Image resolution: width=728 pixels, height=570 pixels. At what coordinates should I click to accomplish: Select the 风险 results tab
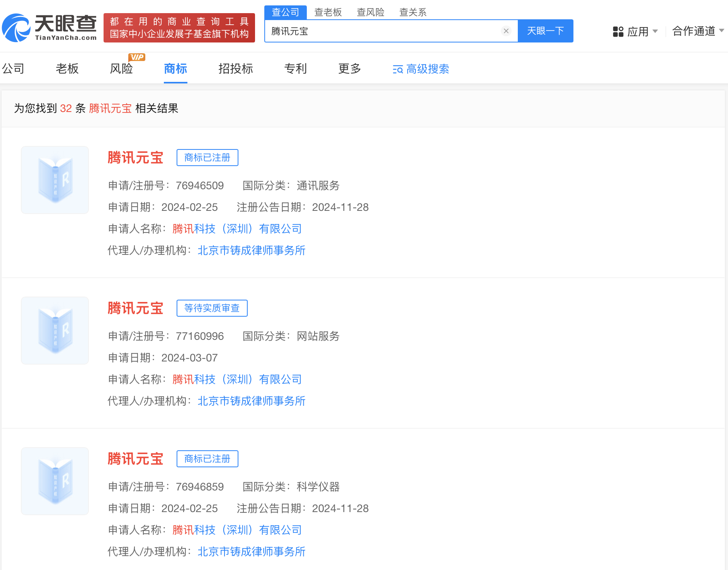121,69
